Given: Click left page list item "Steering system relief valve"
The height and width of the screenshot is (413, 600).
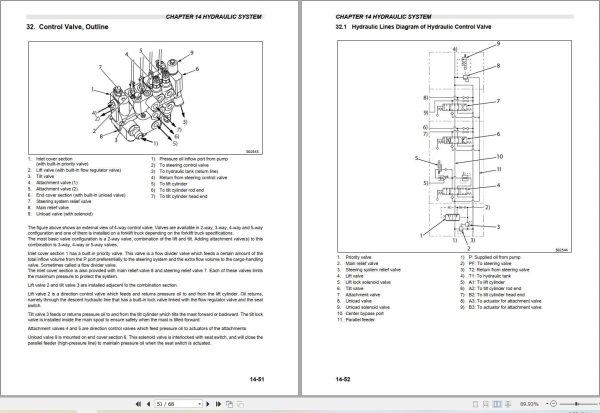Looking at the screenshot, I should click(x=64, y=201).
